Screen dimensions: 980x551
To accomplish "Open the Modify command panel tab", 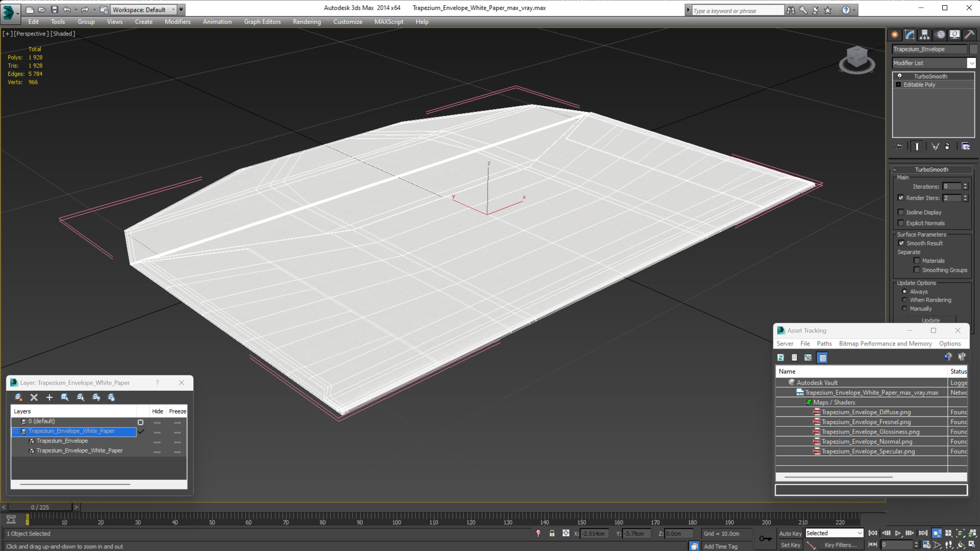I will [910, 35].
